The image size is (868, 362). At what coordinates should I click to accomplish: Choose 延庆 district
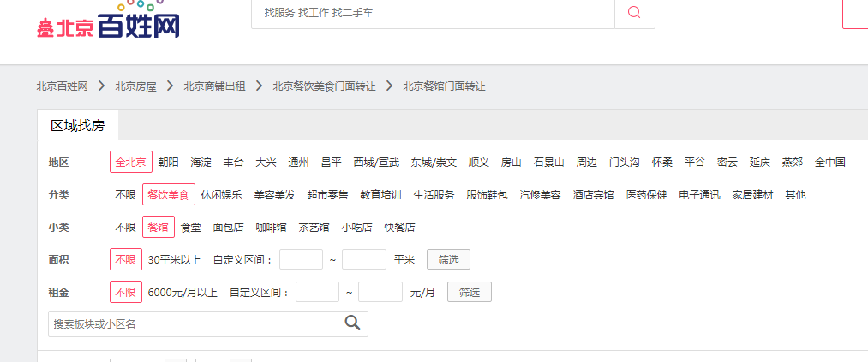(x=760, y=163)
